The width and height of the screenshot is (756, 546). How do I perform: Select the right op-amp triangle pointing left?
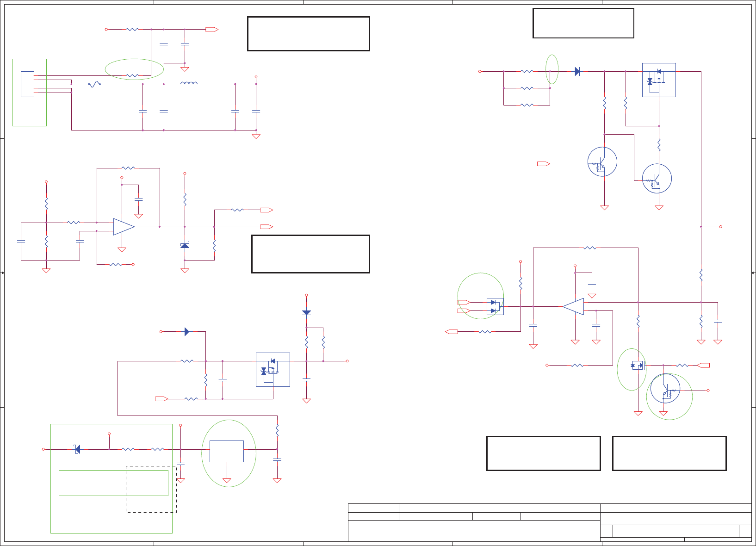[573, 306]
